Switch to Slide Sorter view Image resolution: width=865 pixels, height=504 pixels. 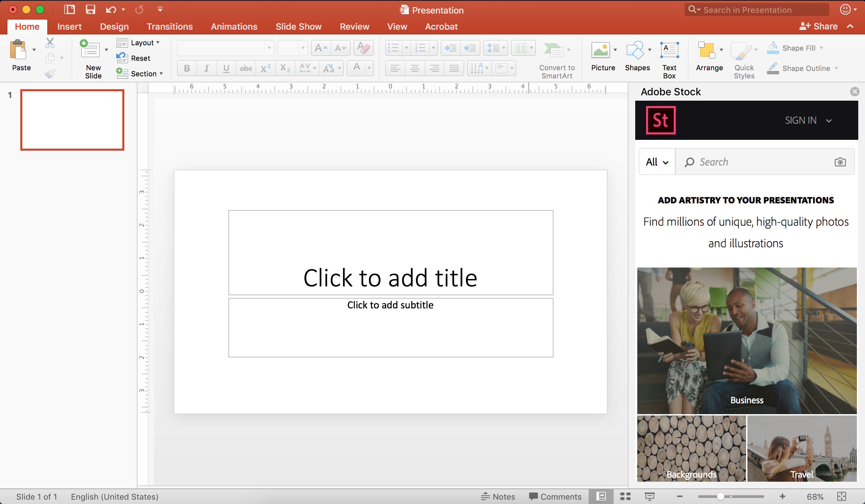(x=625, y=497)
